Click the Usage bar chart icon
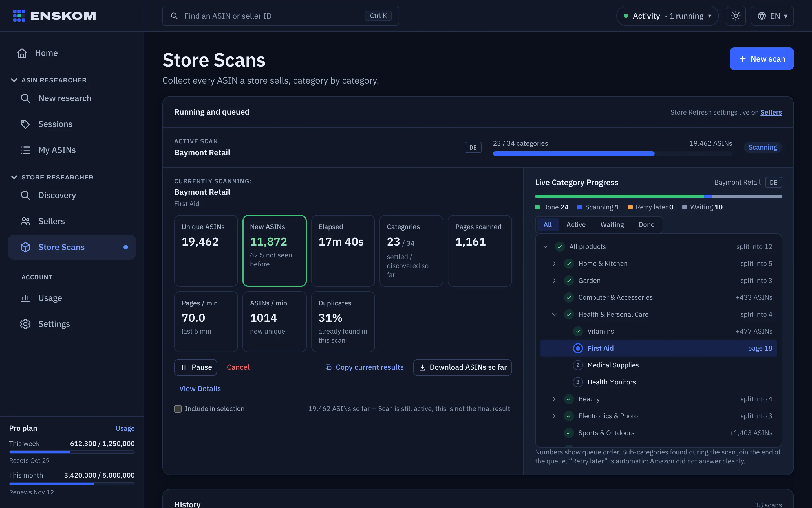This screenshot has width=812, height=508. coord(25,298)
